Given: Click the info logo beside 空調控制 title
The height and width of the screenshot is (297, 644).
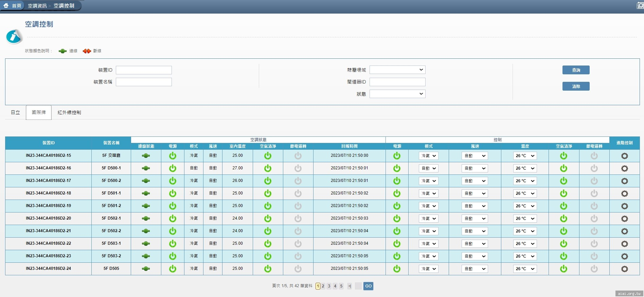Looking at the screenshot, I should [x=14, y=36].
